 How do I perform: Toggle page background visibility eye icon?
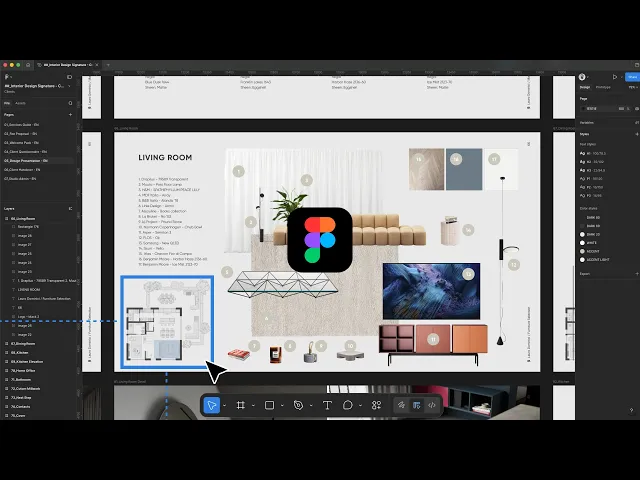(637, 109)
